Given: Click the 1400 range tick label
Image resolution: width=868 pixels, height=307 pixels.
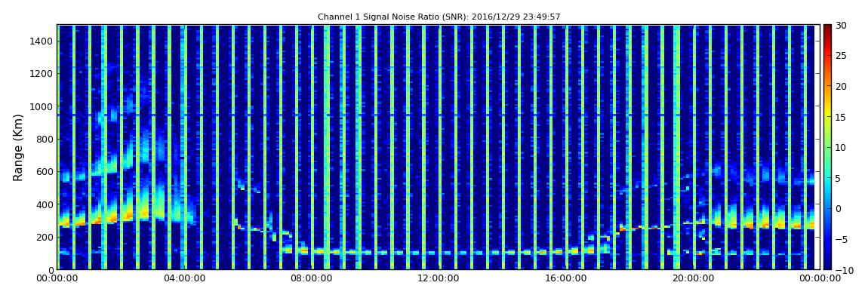Looking at the screenshot, I should pos(42,41).
